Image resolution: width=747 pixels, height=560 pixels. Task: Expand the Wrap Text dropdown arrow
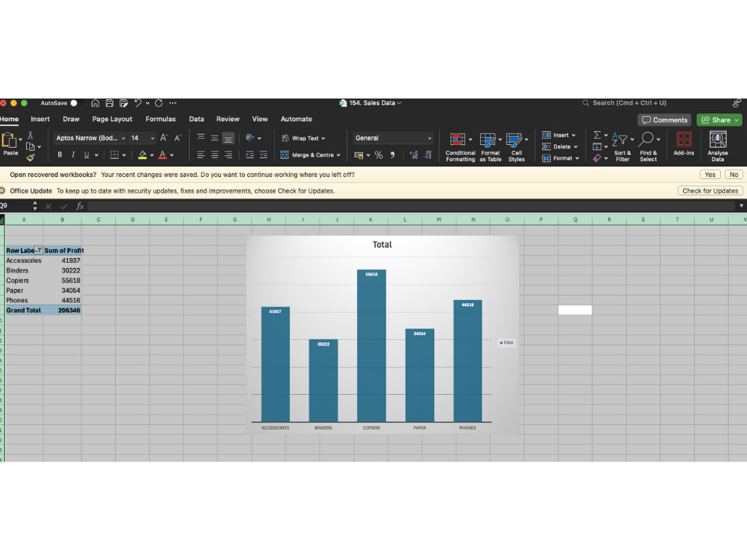(x=323, y=139)
